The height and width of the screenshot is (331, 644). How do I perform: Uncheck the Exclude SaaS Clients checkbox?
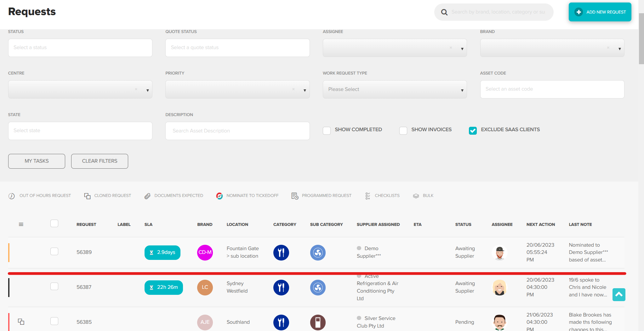(473, 131)
